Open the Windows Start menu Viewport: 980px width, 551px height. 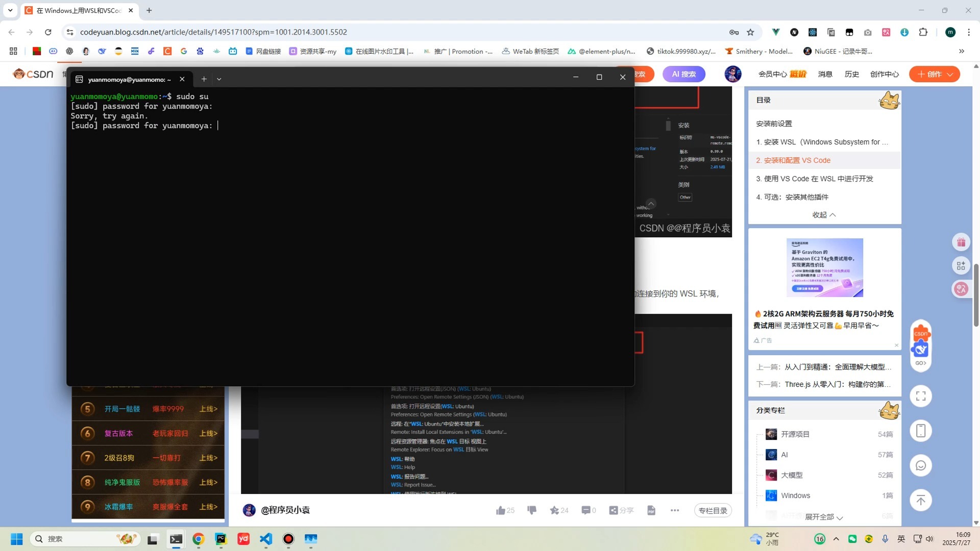[16, 539]
